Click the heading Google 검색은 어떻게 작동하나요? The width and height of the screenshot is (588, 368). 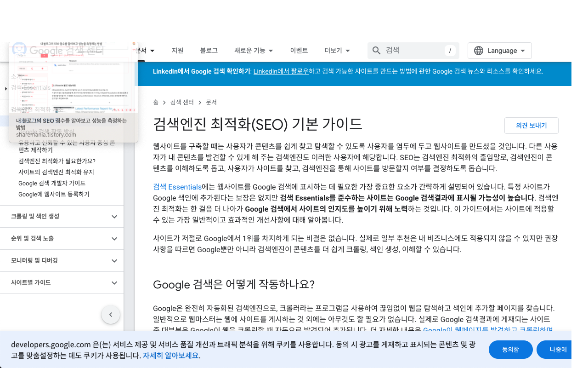234,284
